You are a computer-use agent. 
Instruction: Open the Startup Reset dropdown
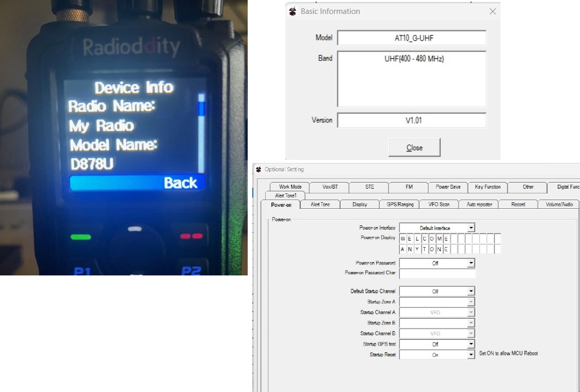(x=471, y=355)
